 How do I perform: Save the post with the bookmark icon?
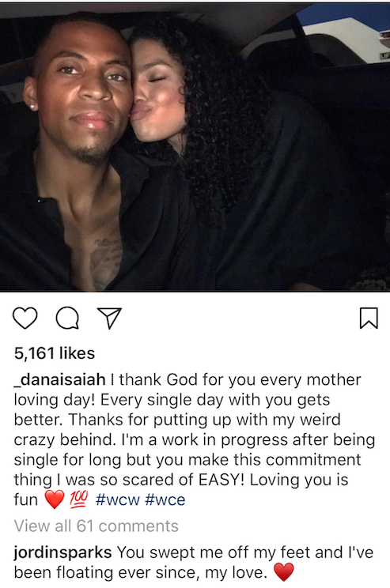coord(369,318)
